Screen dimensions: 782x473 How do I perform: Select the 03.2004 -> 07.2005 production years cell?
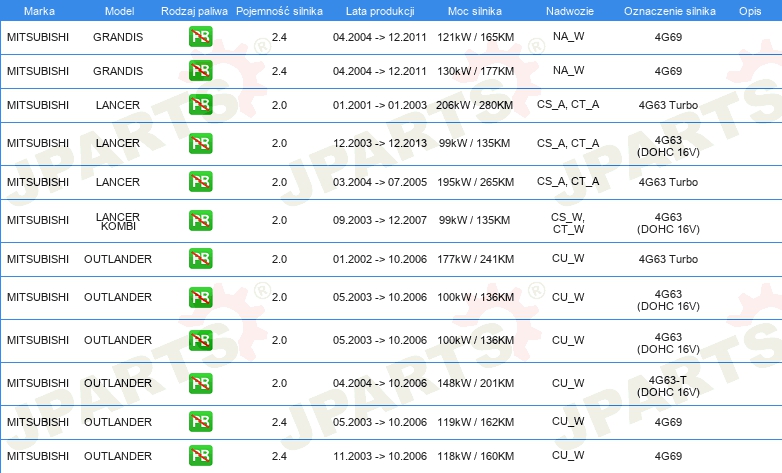[380, 182]
